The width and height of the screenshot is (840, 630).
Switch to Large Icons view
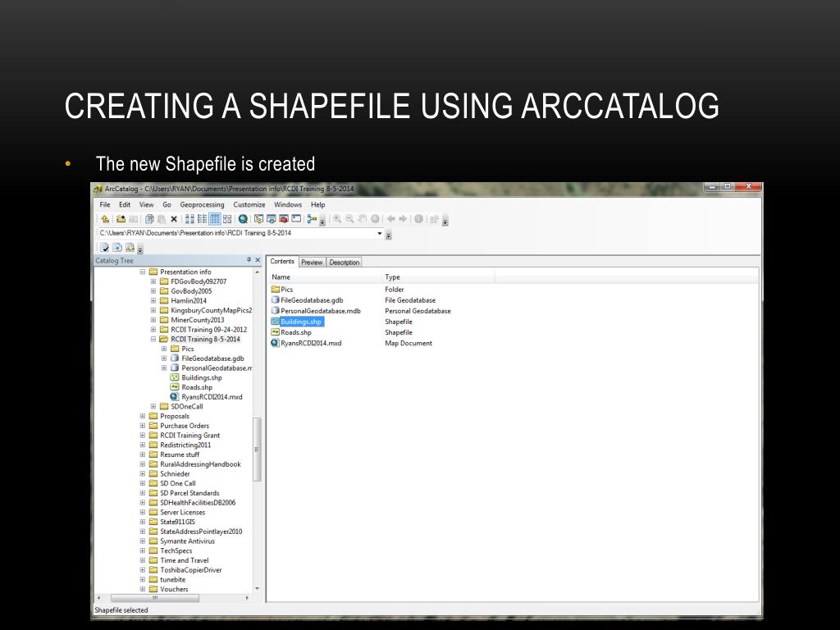[189, 218]
